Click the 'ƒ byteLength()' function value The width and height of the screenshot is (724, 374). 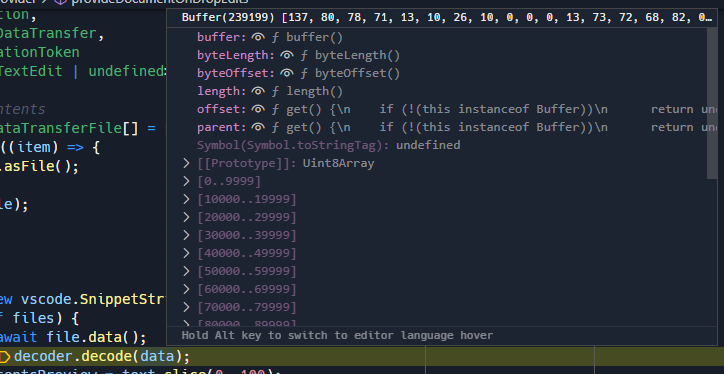click(x=350, y=55)
